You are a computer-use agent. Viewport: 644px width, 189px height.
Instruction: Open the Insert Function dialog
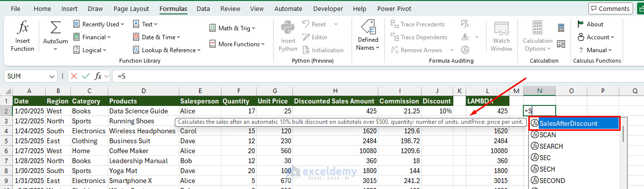[x=22, y=36]
